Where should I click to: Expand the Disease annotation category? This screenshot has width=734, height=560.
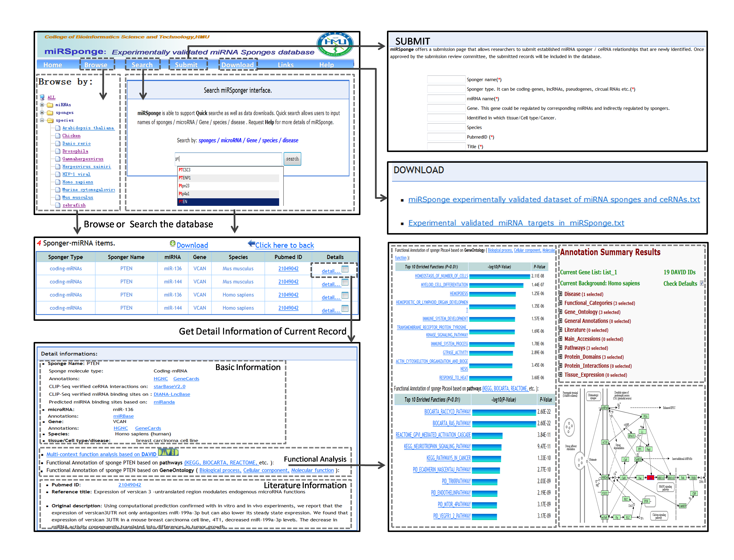[x=561, y=294]
